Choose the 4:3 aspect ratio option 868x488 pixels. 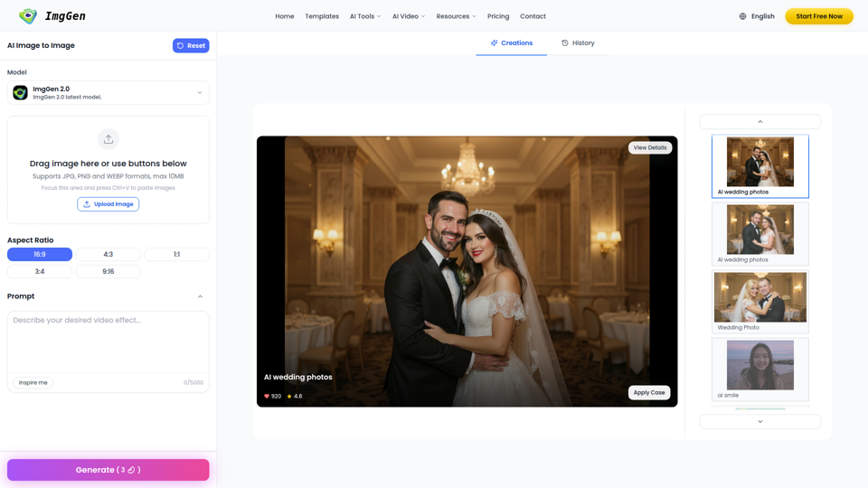[108, 255]
